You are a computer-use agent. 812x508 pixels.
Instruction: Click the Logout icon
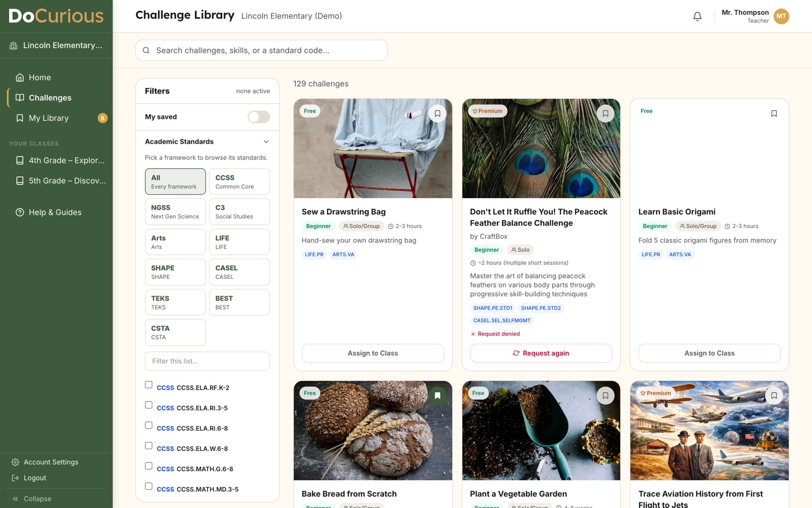tap(15, 478)
